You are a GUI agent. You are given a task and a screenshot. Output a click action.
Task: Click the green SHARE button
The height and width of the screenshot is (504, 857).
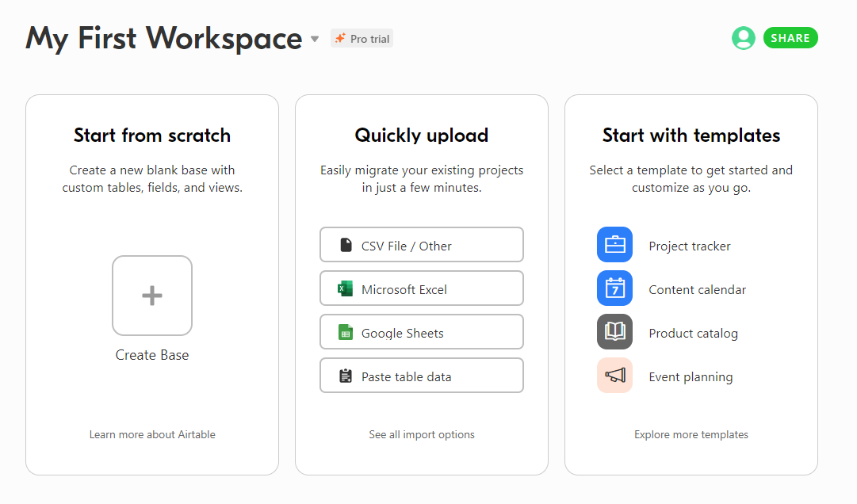point(790,38)
